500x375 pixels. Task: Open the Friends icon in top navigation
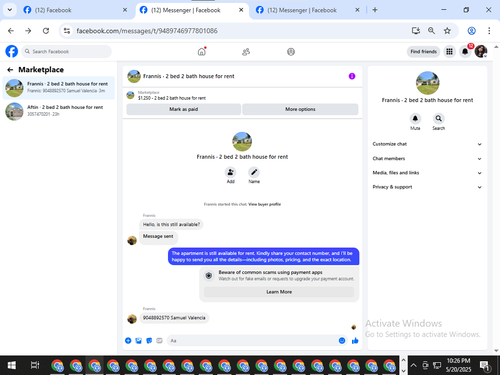(246, 52)
